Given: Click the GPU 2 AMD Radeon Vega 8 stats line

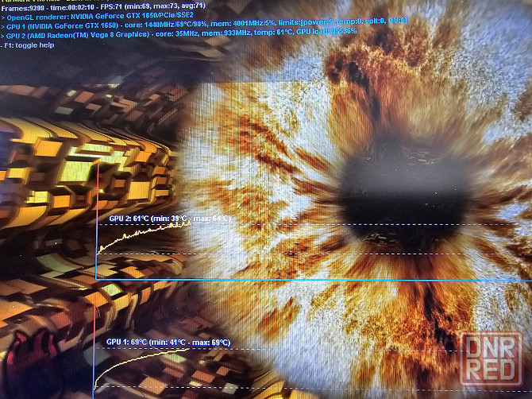Looking at the screenshot, I should pyautogui.click(x=179, y=33).
